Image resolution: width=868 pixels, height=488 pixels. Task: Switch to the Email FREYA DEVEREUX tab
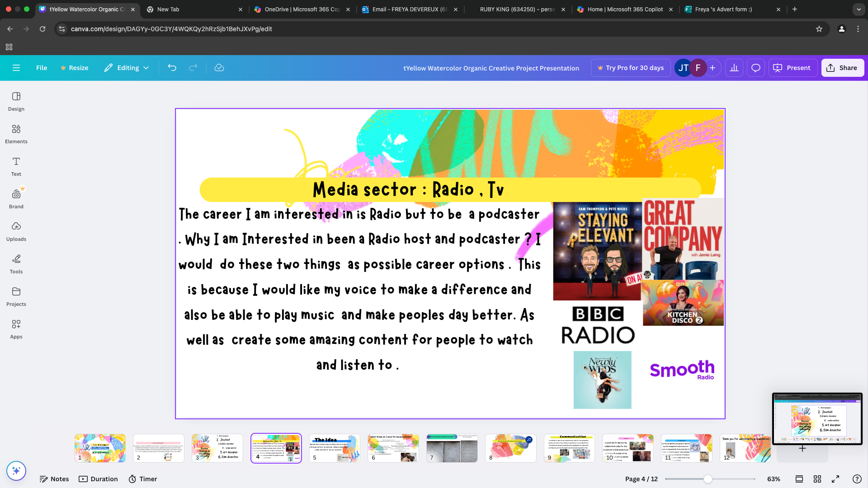coord(410,9)
